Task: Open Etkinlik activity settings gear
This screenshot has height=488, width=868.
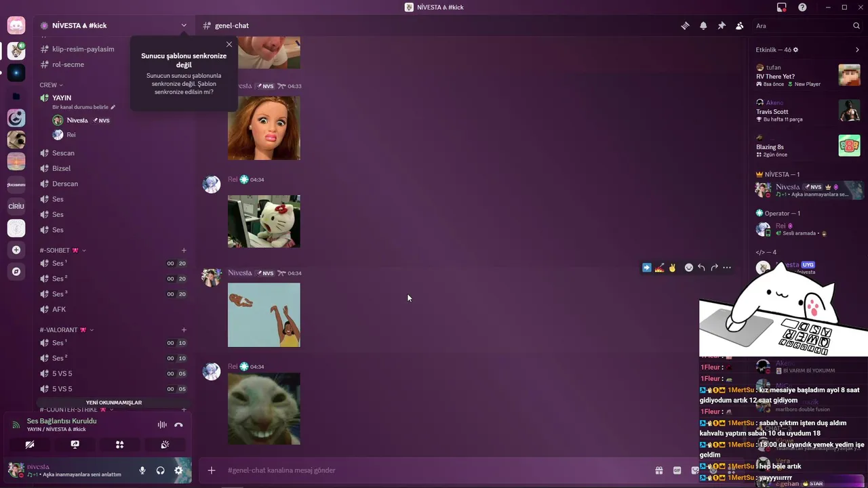Action: point(795,49)
